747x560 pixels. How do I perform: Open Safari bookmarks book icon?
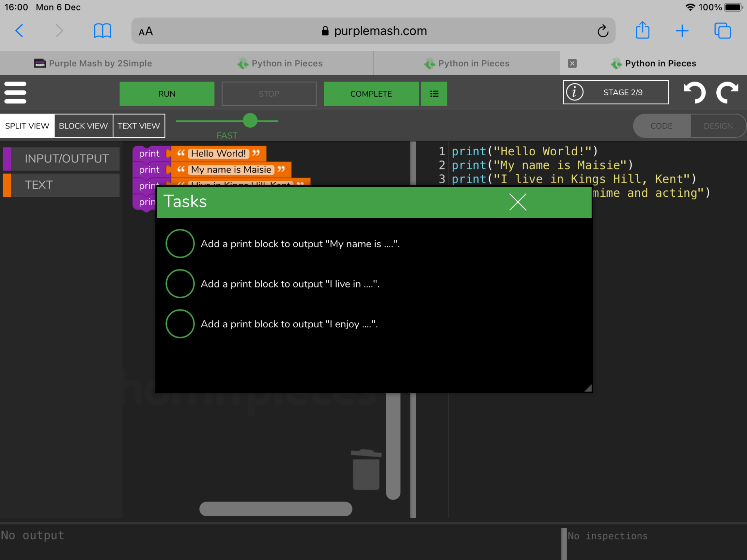click(x=102, y=31)
